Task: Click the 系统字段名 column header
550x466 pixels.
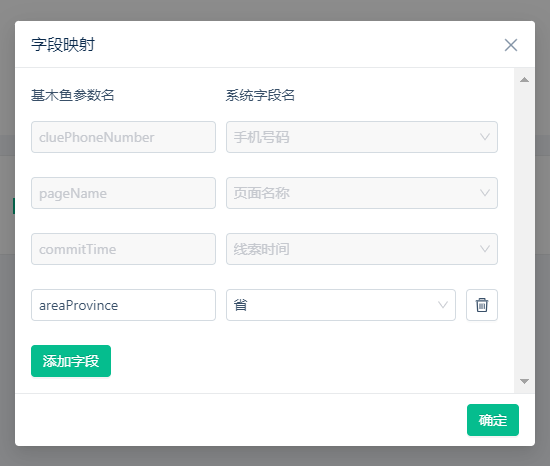Action: click(260, 95)
